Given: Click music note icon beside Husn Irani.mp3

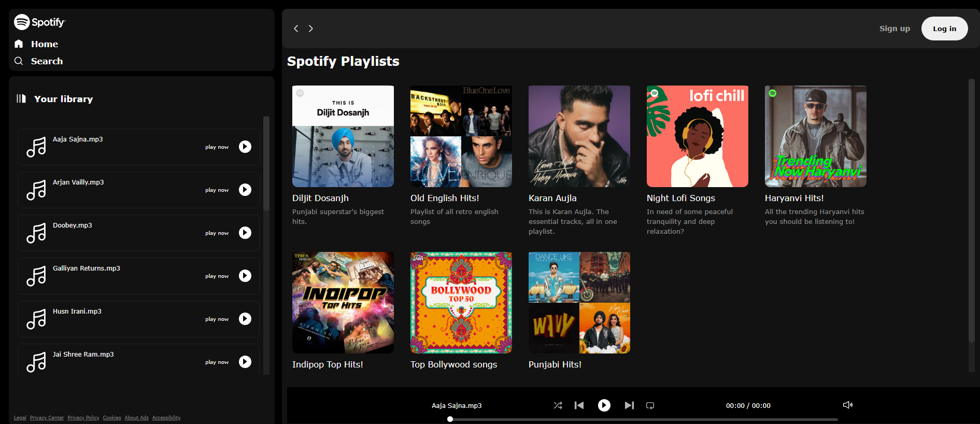Looking at the screenshot, I should coord(36,319).
